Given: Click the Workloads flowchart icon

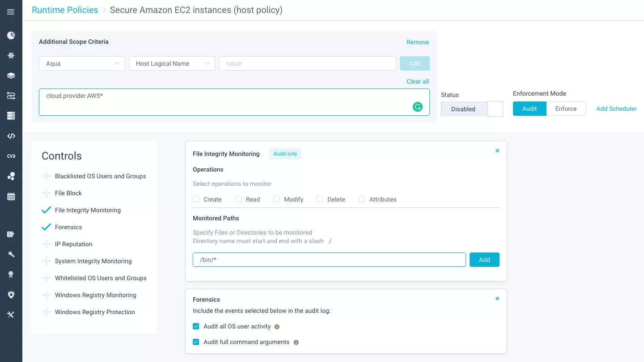Looking at the screenshot, I should [11, 96].
